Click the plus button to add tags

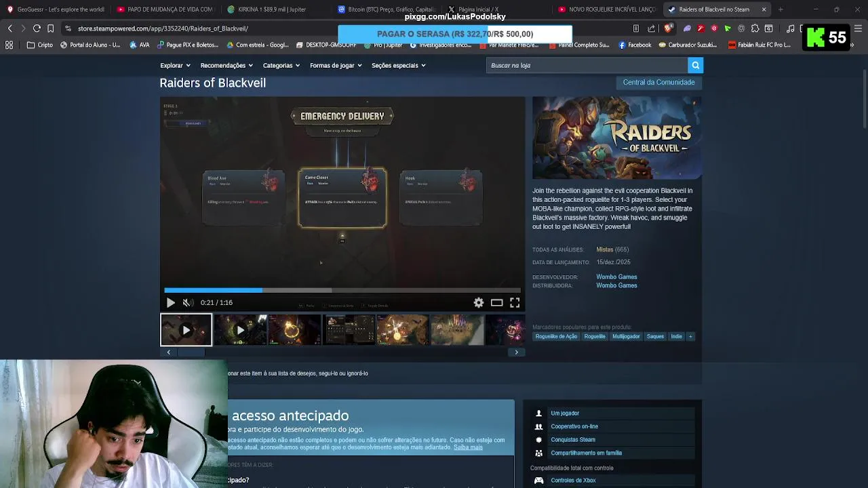point(690,336)
